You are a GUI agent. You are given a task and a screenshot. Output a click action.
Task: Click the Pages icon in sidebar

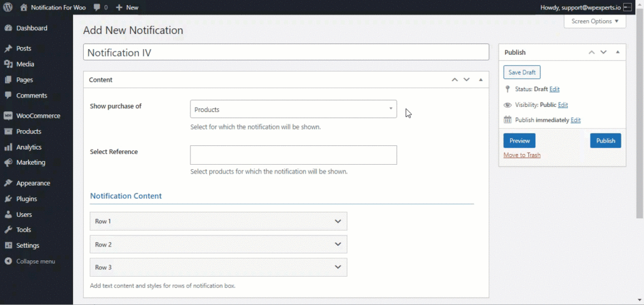tap(8, 80)
